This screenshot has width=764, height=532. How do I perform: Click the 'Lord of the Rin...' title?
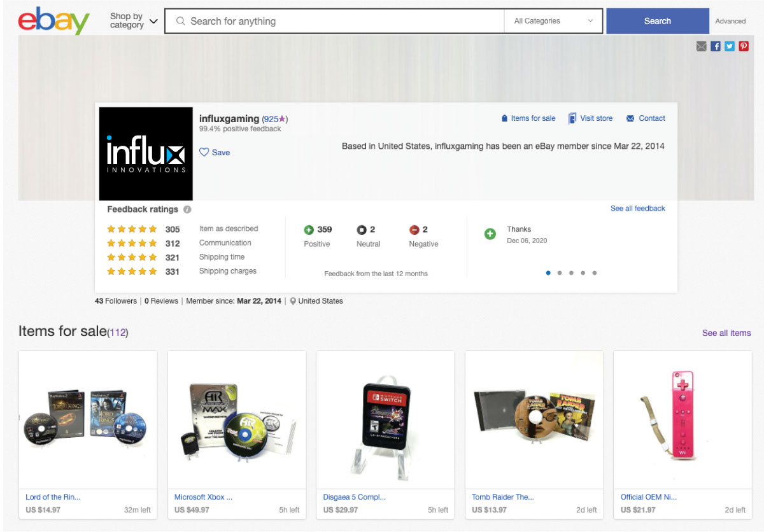(x=53, y=497)
